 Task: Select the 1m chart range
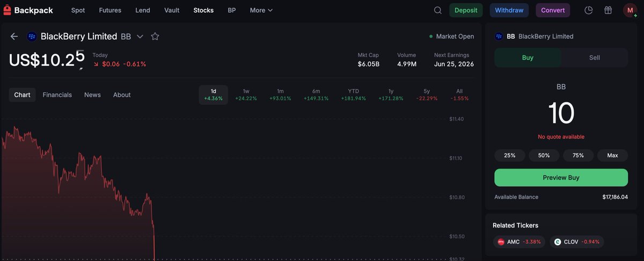(280, 95)
